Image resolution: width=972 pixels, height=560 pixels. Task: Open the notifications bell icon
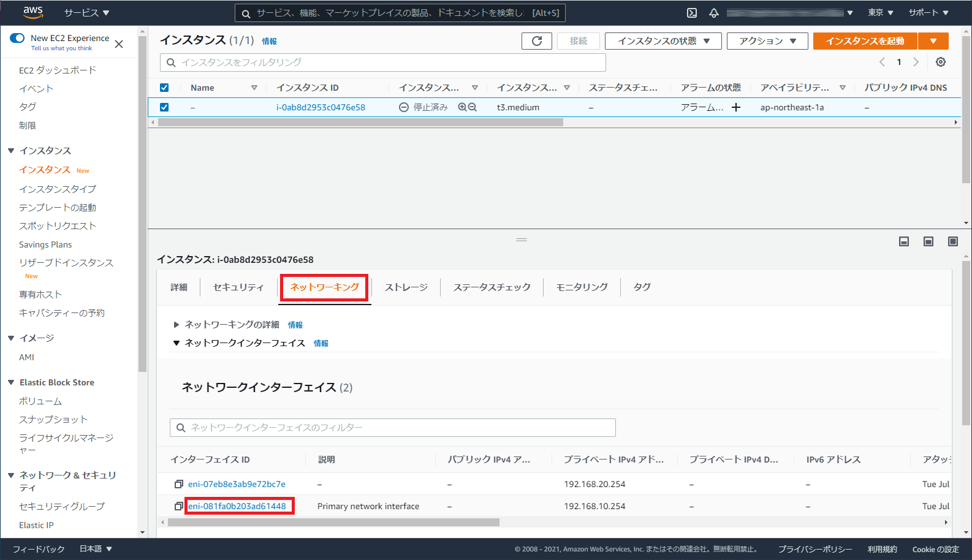714,13
